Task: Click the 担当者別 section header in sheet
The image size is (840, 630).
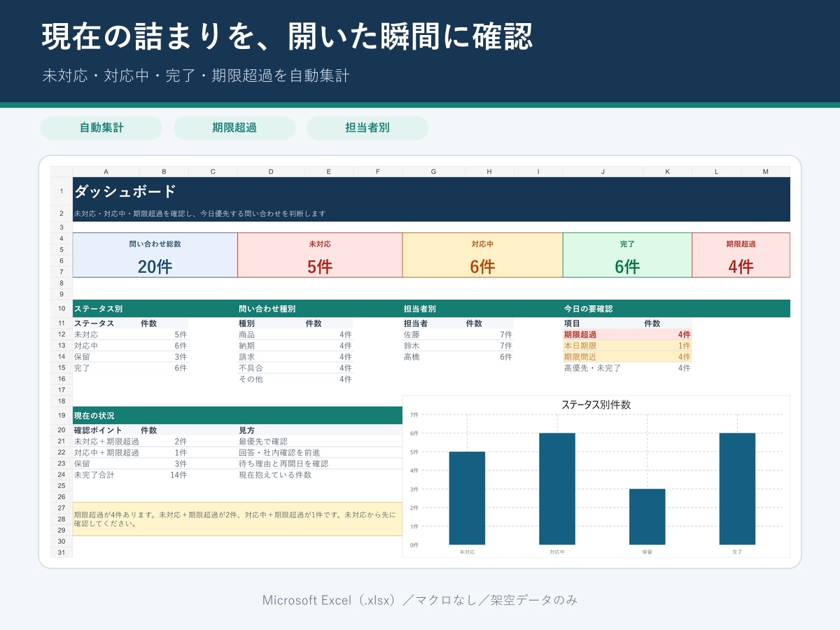Action: pos(482,309)
